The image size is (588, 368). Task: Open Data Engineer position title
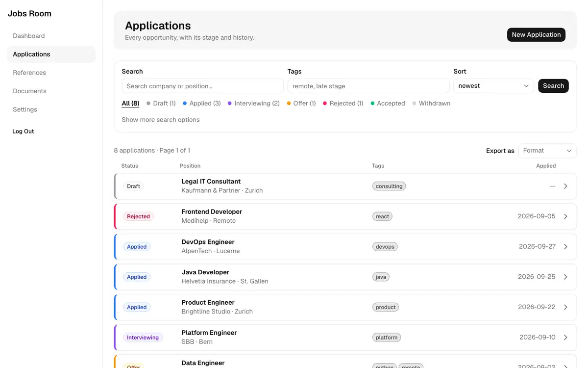point(203,363)
